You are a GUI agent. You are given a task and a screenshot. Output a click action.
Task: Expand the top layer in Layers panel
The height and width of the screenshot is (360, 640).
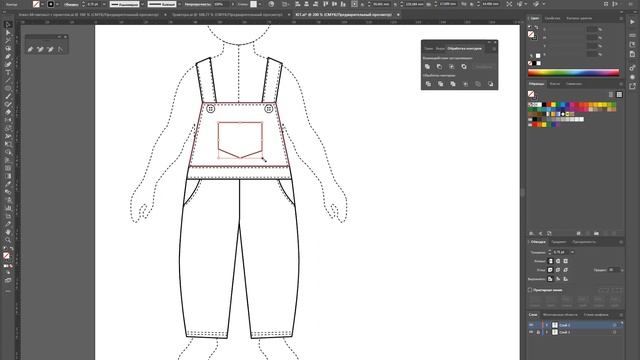coord(547,325)
